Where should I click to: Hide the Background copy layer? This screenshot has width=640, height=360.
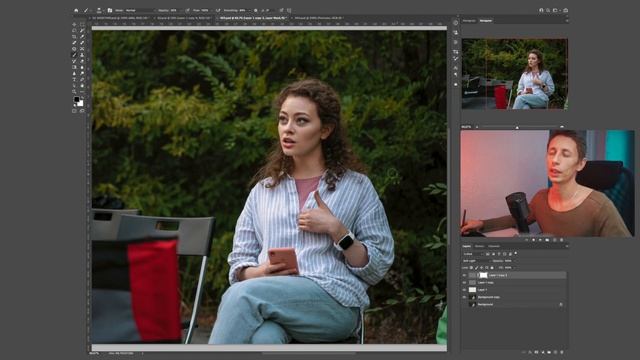464,297
